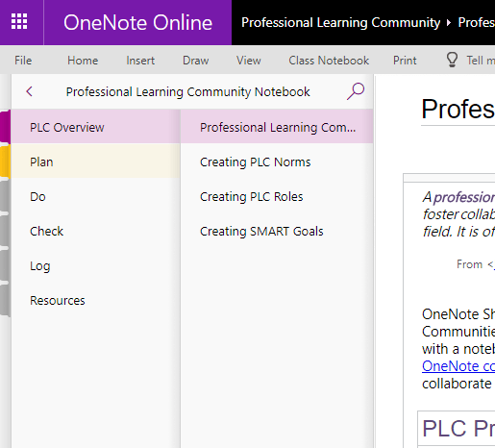
Task: Switch to the Home ribbon tab
Action: (83, 61)
